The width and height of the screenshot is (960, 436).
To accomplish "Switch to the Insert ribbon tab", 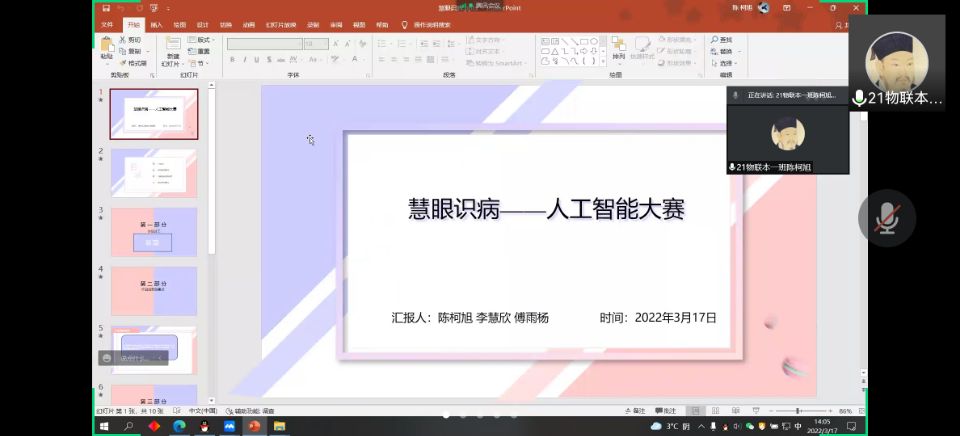I will [x=156, y=24].
